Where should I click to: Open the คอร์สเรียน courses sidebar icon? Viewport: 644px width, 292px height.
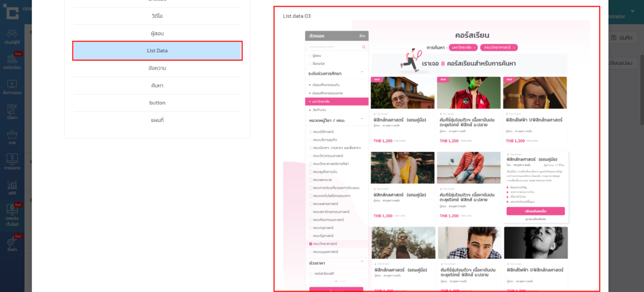pyautogui.click(x=12, y=62)
